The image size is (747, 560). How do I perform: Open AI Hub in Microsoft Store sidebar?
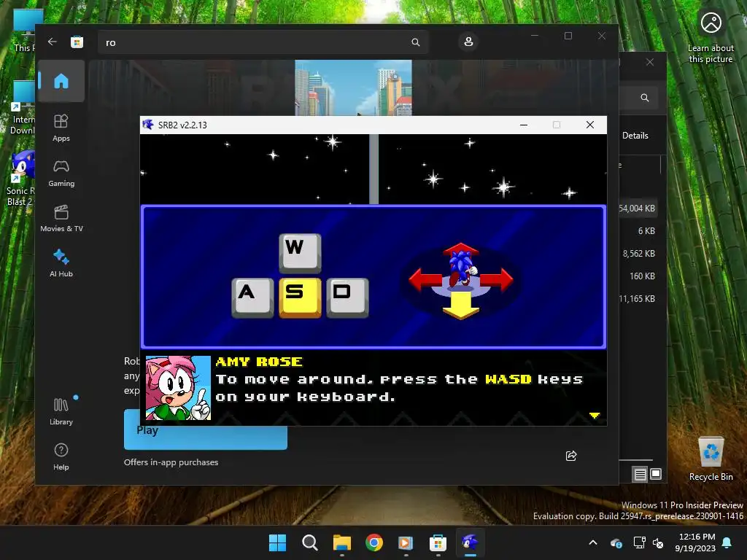point(61,262)
